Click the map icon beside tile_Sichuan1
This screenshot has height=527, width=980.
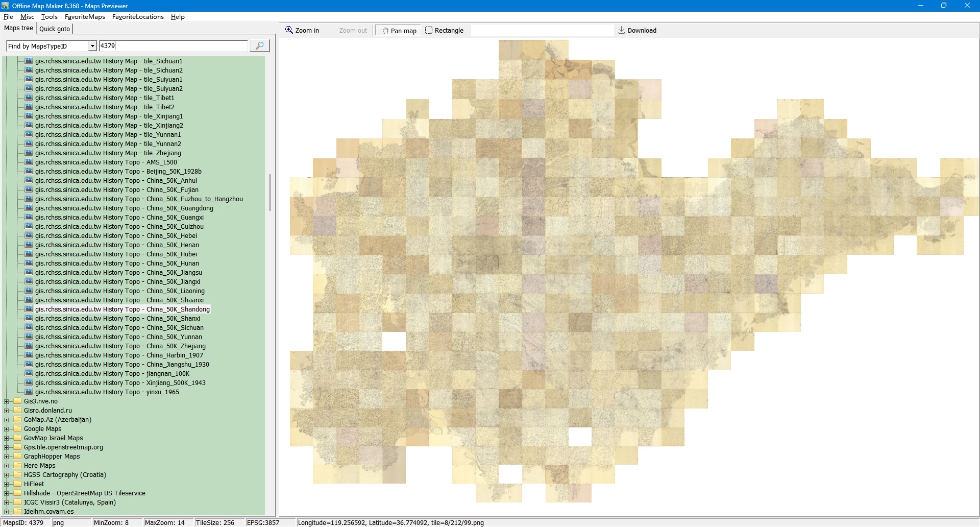[x=29, y=61]
